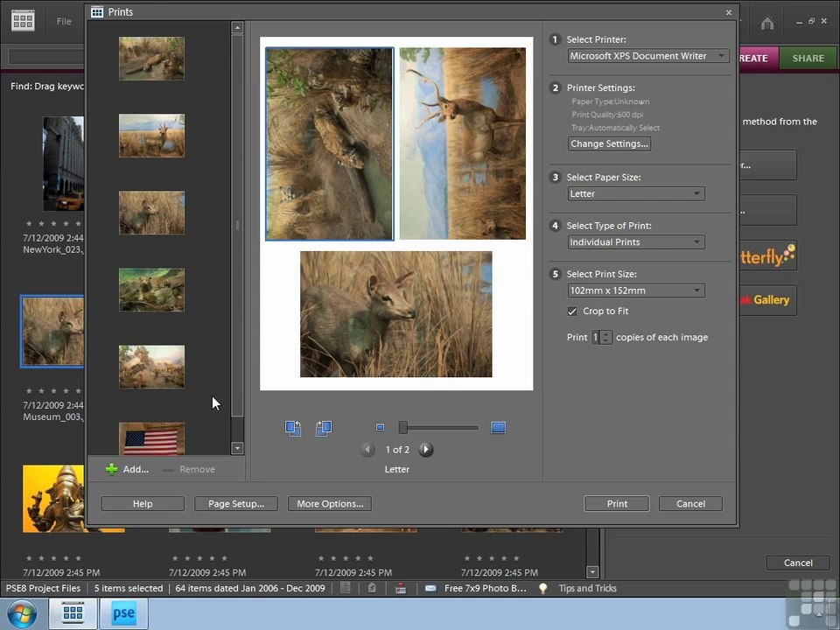Click large zoom-in rectangle icon
The image size is (840, 630).
[x=498, y=428]
